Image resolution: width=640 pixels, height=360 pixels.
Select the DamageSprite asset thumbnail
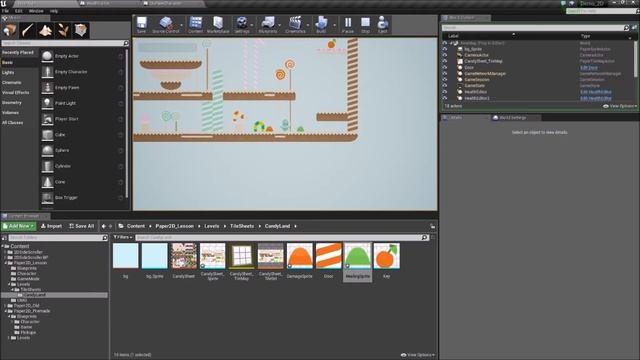pos(300,256)
